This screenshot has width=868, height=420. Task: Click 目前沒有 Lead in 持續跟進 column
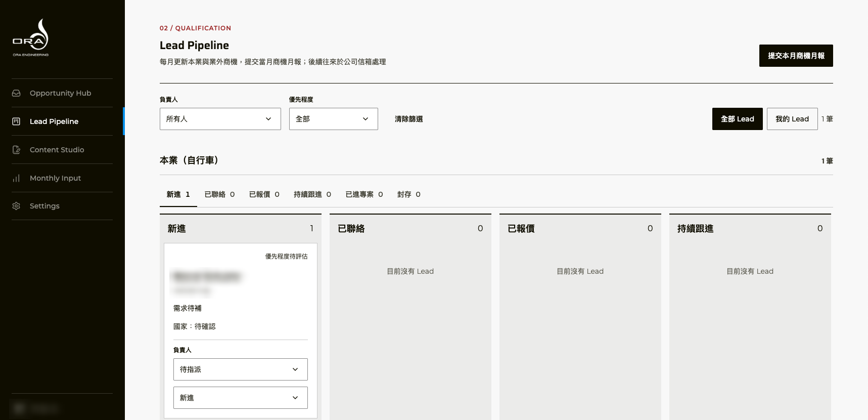pos(750,271)
